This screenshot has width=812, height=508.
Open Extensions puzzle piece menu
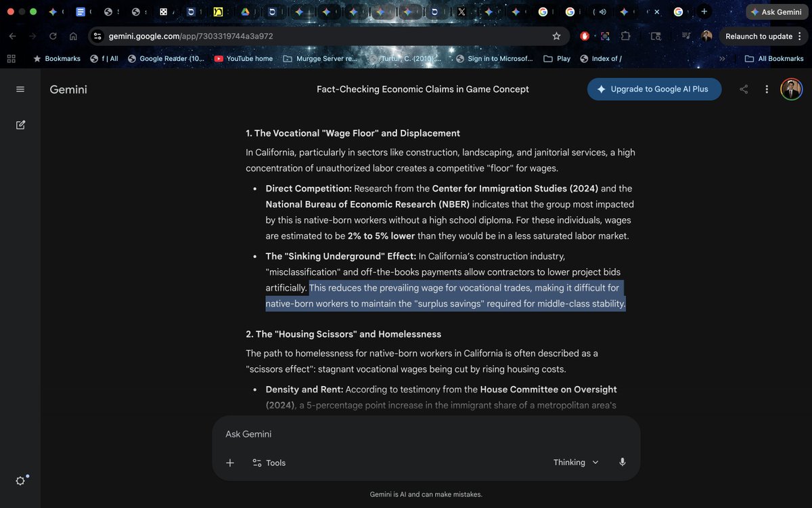[625, 36]
